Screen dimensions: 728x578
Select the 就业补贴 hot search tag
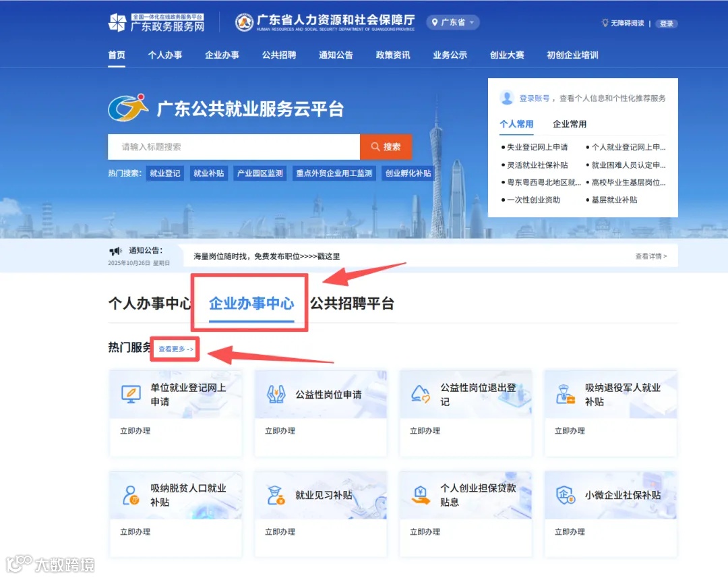tap(209, 173)
